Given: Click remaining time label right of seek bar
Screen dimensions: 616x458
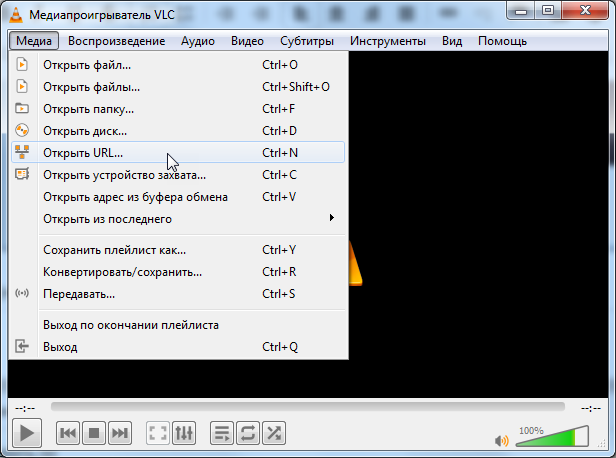Looking at the screenshot, I should (590, 409).
